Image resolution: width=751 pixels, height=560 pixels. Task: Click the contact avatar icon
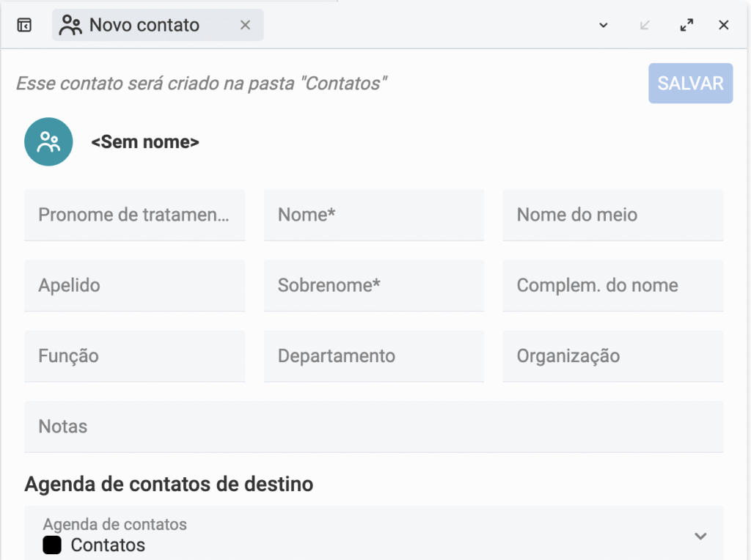click(x=48, y=141)
